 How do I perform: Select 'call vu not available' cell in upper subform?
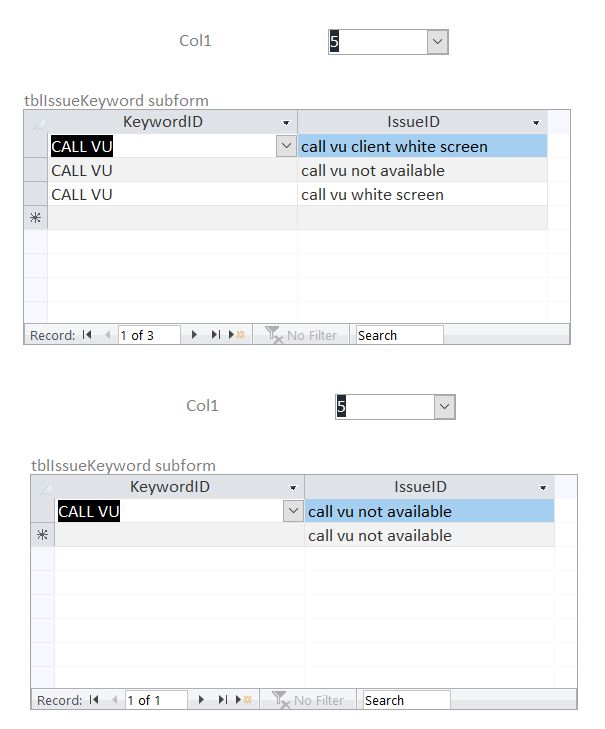(422, 170)
